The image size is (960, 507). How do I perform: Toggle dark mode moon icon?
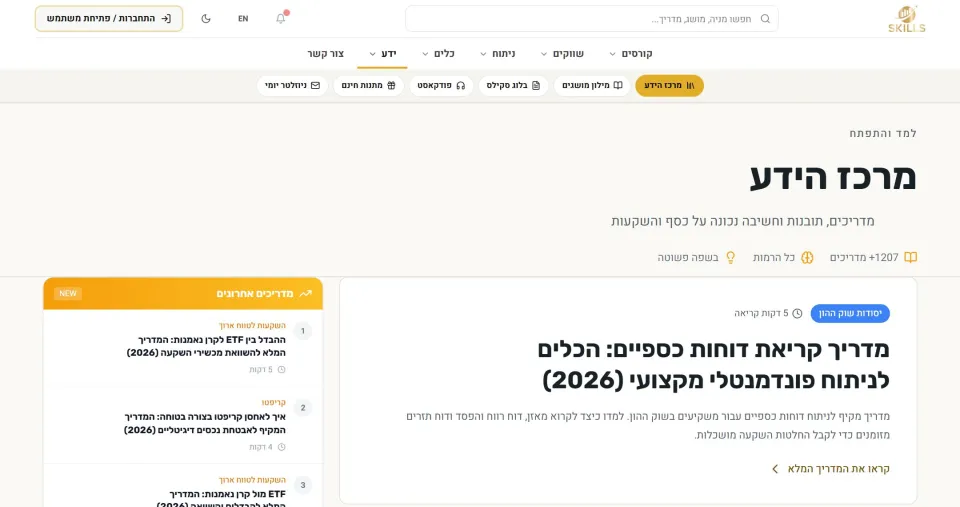click(206, 18)
